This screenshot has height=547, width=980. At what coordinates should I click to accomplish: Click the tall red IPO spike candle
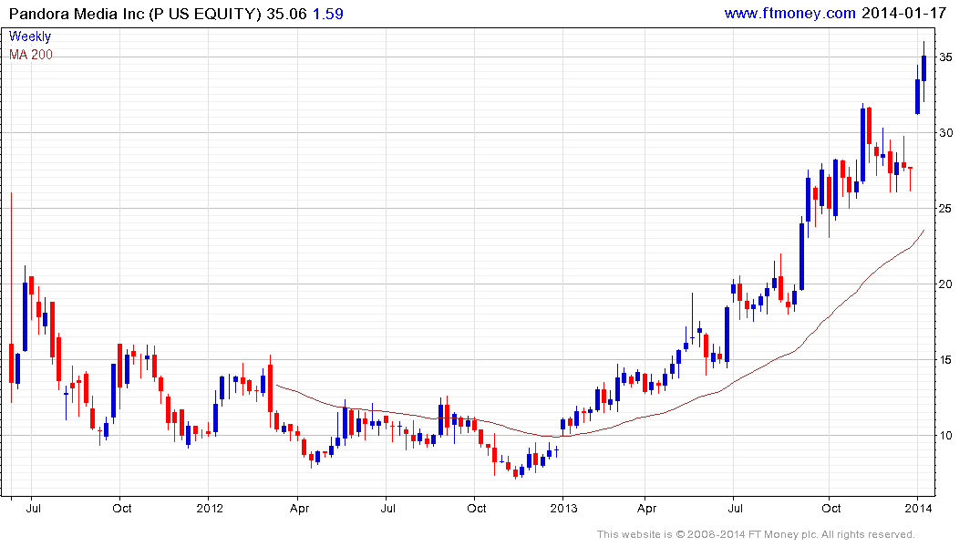coord(11,363)
